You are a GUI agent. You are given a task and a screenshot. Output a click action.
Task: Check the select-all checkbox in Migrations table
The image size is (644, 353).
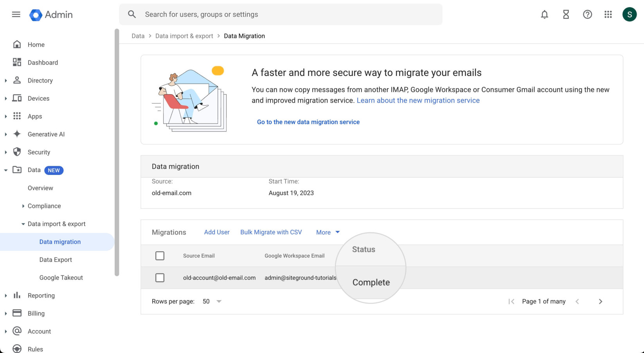pyautogui.click(x=160, y=256)
